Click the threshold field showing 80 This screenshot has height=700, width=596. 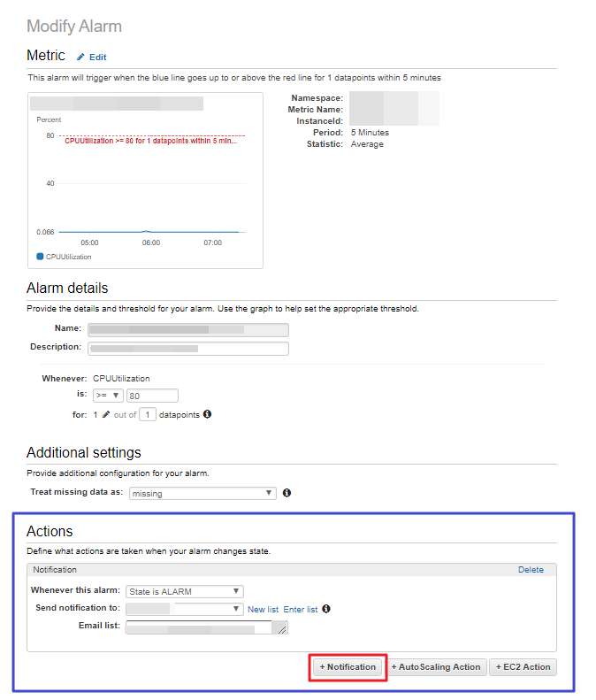pos(152,396)
